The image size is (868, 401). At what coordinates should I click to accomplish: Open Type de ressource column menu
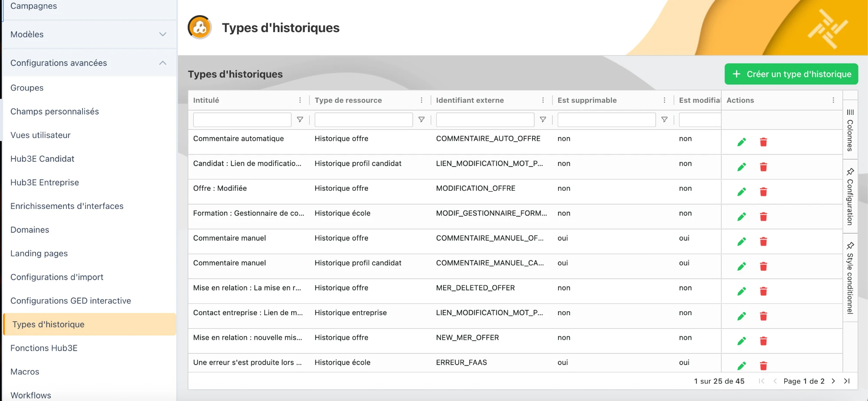(x=421, y=100)
